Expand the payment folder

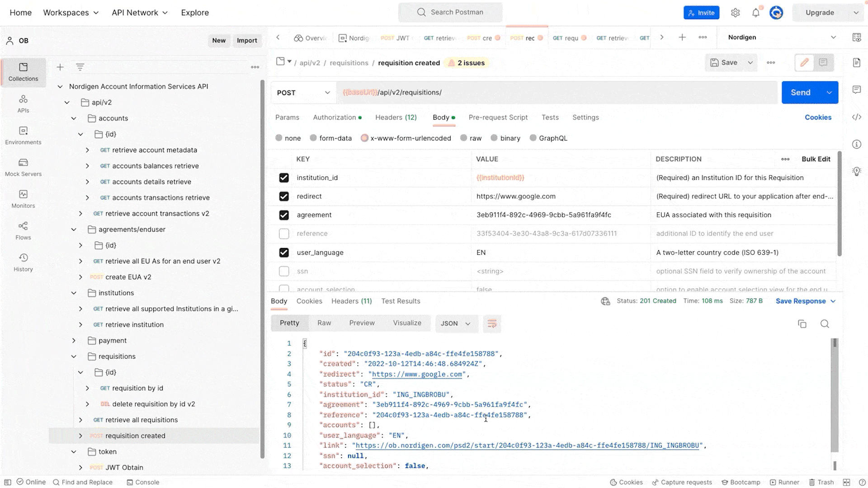pos(74,340)
